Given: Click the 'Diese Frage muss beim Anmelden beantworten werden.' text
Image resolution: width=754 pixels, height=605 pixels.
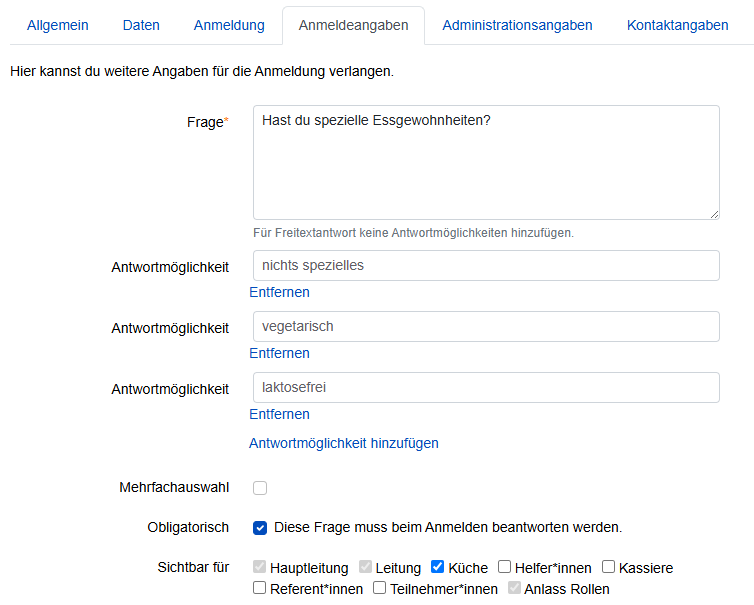Looking at the screenshot, I should pos(448,528).
